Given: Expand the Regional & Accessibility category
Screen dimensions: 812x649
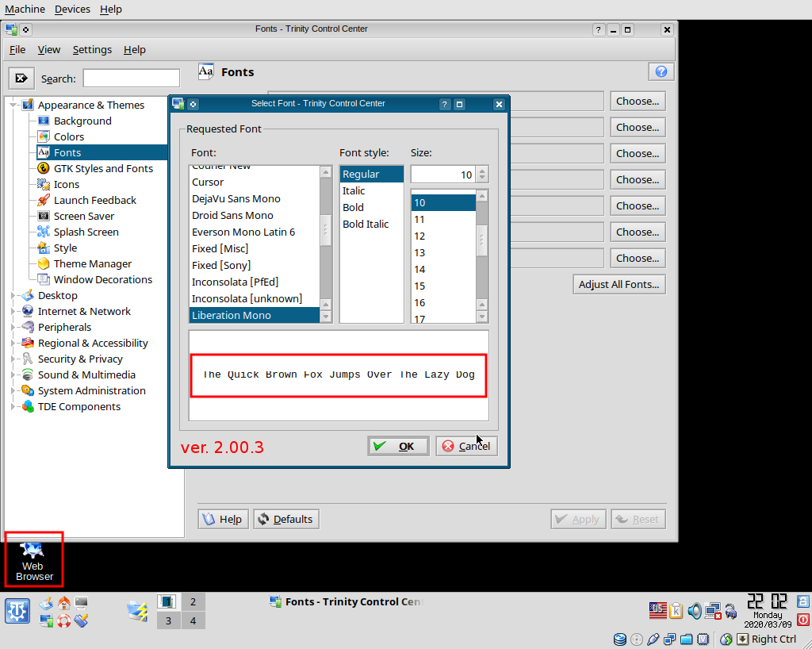Looking at the screenshot, I should pos(14,344).
